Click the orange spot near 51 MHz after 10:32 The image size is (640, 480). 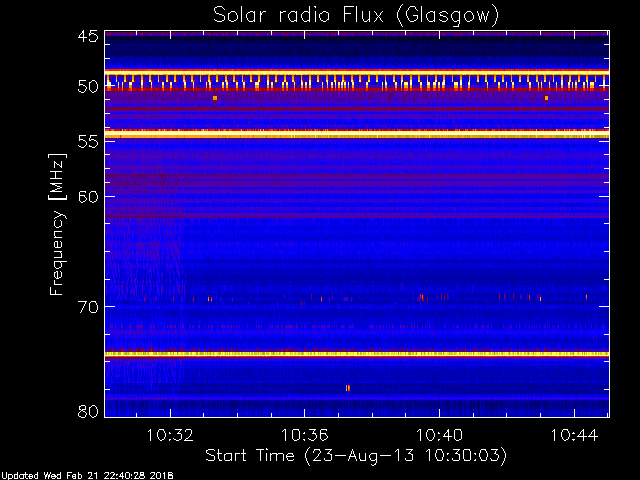215,98
